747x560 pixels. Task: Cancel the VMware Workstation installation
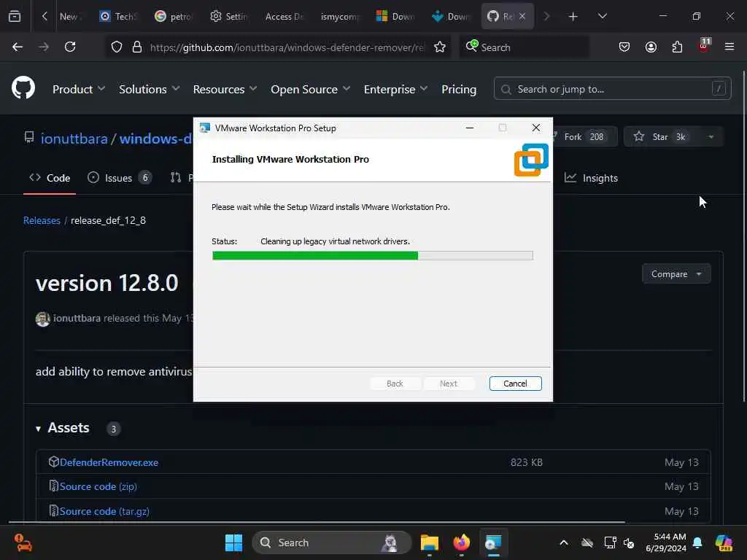(x=515, y=384)
